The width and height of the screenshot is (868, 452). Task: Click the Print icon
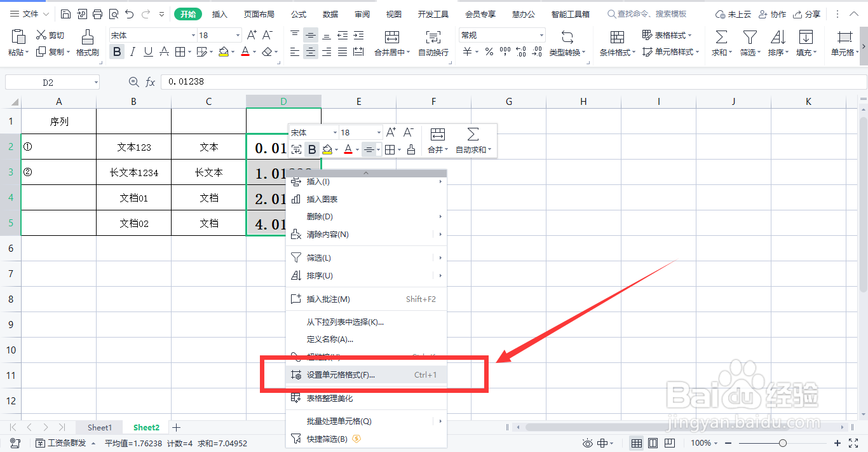click(x=97, y=14)
